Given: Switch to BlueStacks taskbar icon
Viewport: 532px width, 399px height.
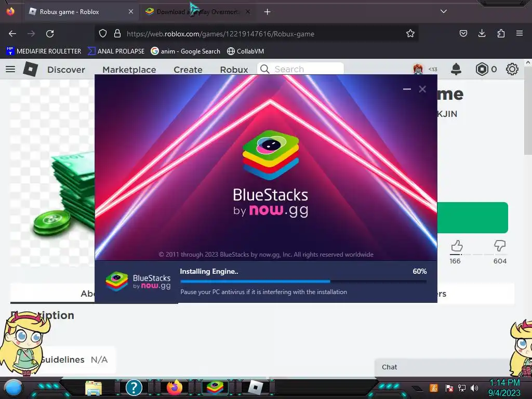Looking at the screenshot, I should [215, 388].
